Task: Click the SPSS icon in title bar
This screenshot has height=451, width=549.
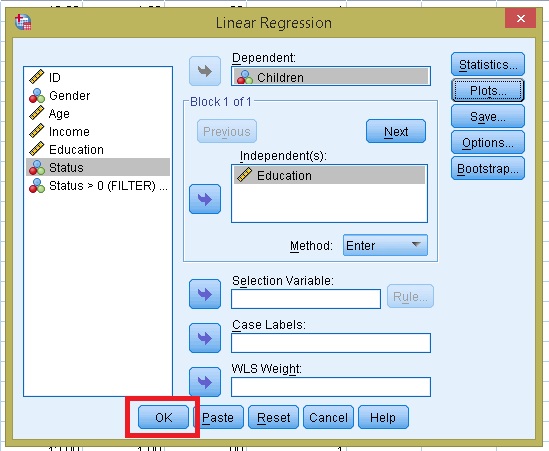Action: pyautogui.click(x=23, y=22)
